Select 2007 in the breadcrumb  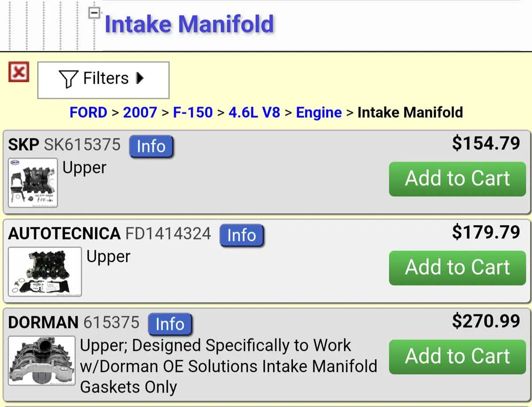pyautogui.click(x=140, y=112)
